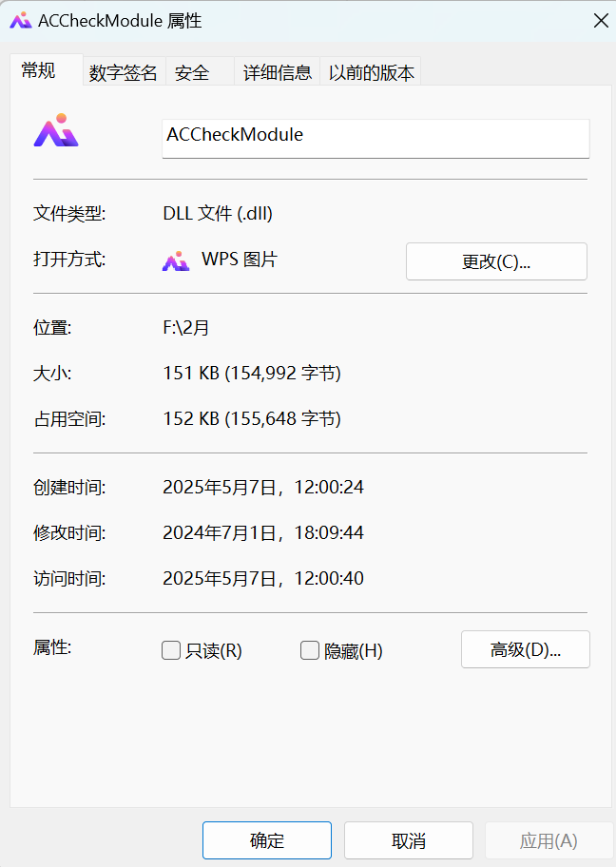Click the 更改(C)... button

point(496,261)
